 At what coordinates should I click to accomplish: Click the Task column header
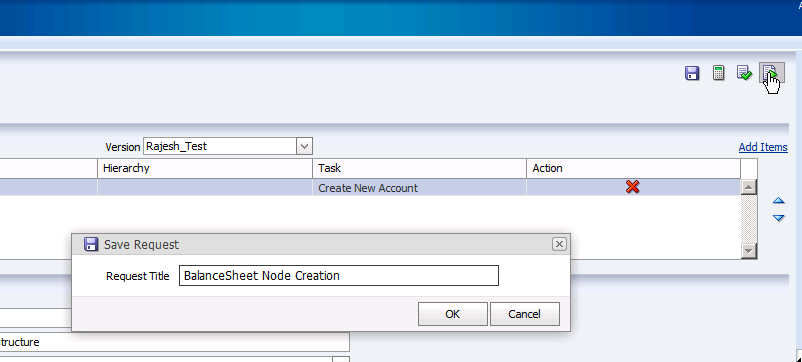419,168
